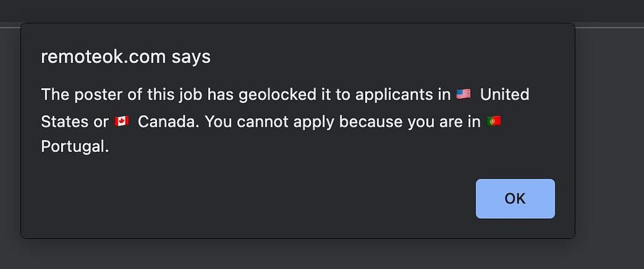The width and height of the screenshot is (644, 269).
Task: Click the Portugal flag emoji
Action: (x=494, y=121)
